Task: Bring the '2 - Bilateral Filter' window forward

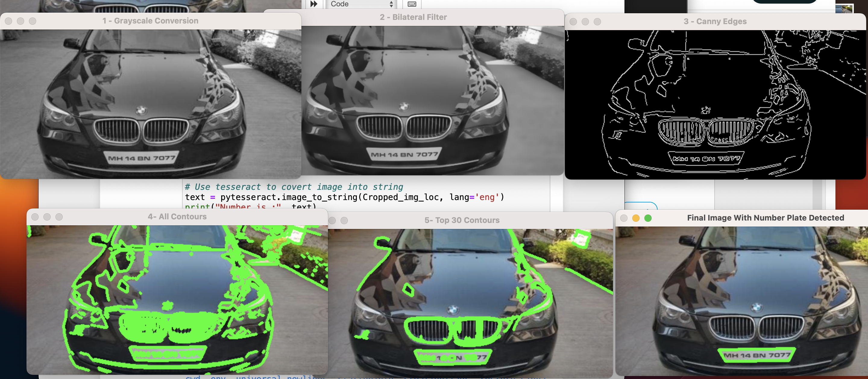Action: 413,17
